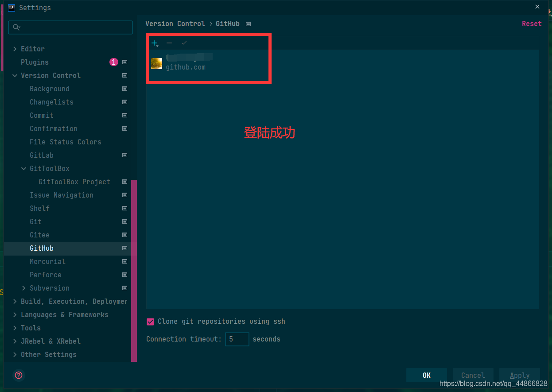Expand the Tools settings group

[x=15, y=328]
